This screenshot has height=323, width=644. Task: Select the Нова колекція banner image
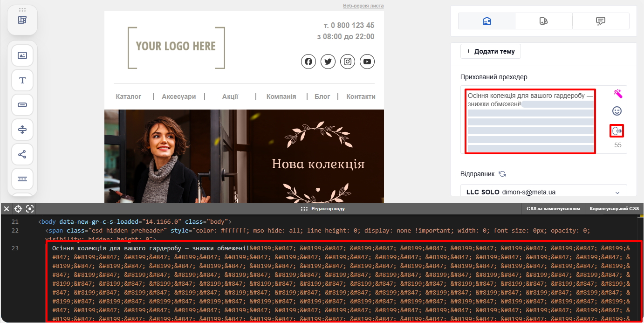244,156
